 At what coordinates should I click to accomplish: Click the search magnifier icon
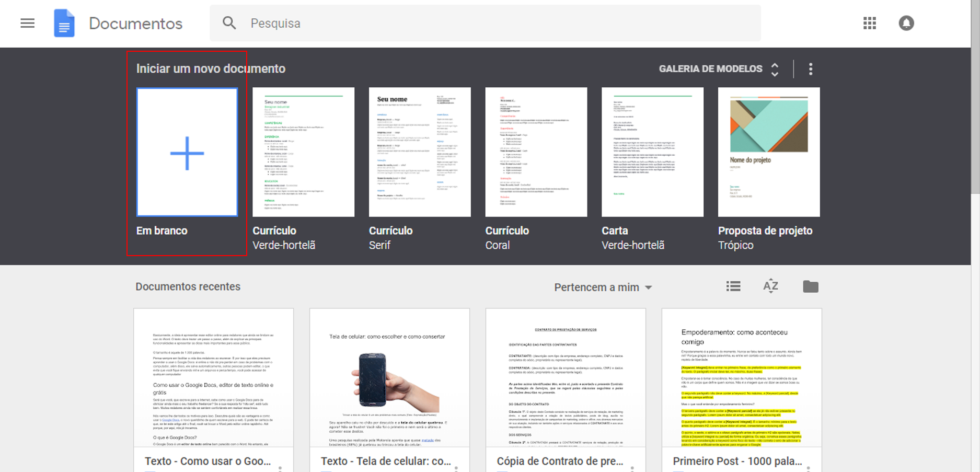coord(229,23)
